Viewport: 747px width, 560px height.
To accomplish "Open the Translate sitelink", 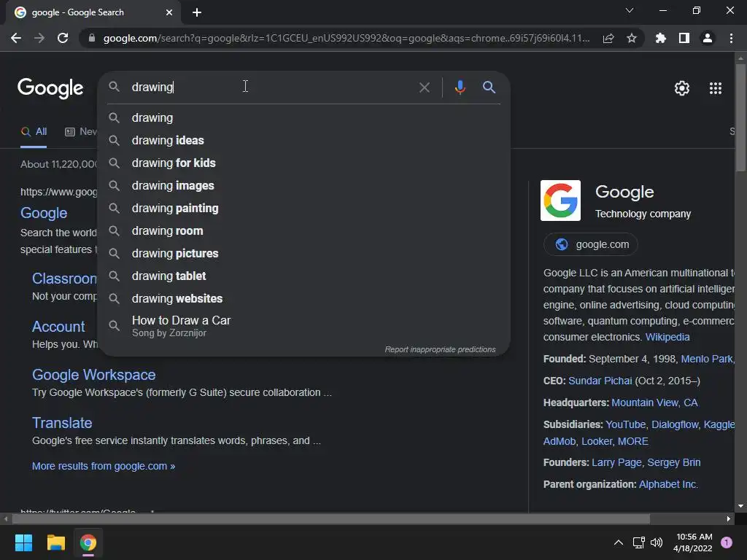I will (x=62, y=423).
